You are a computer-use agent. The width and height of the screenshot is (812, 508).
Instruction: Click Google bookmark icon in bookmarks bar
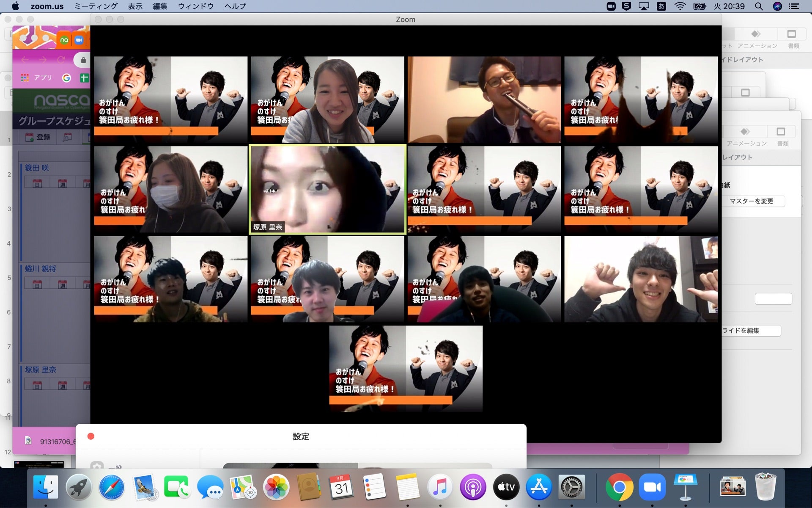coord(66,78)
